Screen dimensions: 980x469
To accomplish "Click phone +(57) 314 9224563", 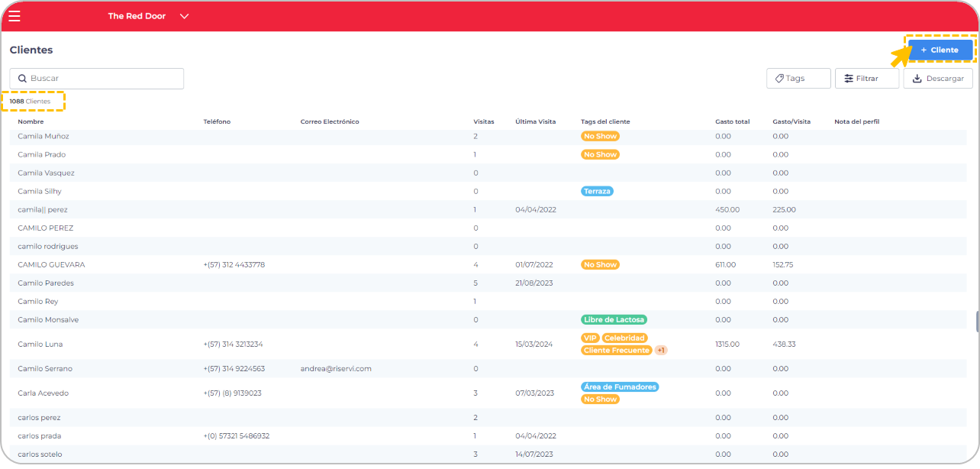I will 234,368.
